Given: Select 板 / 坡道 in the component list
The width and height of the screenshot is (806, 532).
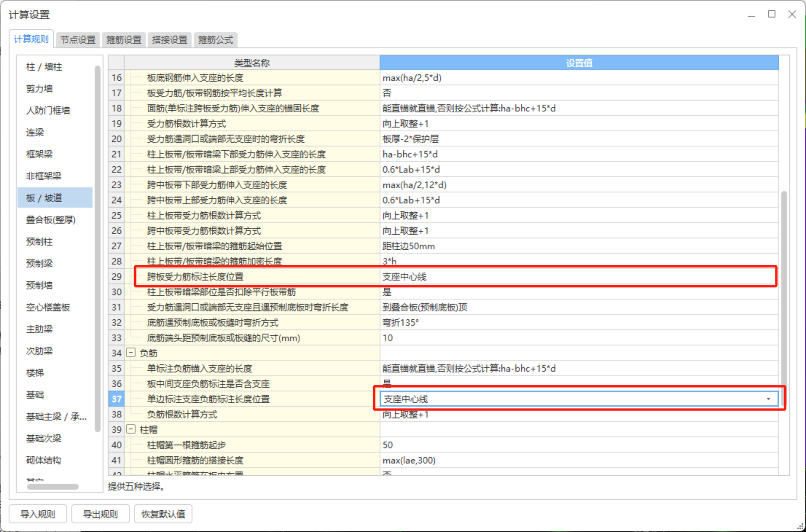Looking at the screenshot, I should pyautogui.click(x=55, y=198).
